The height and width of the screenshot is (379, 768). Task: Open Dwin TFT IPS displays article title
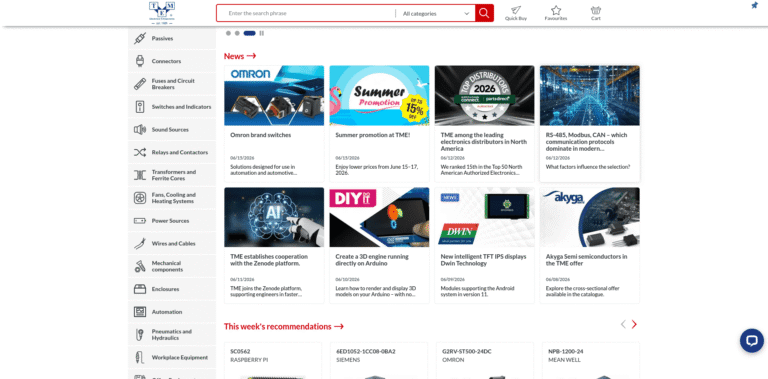483,260
